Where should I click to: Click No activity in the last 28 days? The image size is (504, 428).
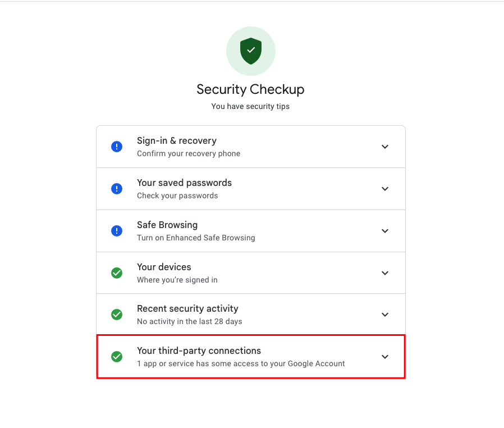point(189,321)
